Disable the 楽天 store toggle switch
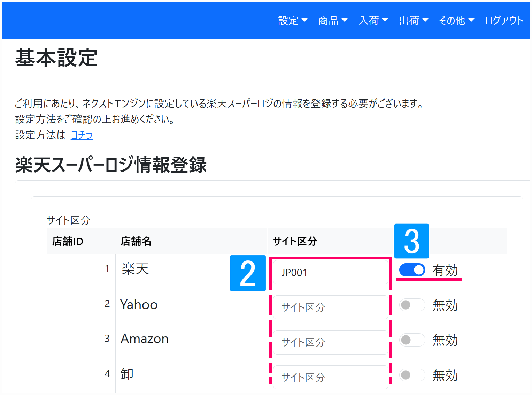532x395 pixels. (x=412, y=270)
